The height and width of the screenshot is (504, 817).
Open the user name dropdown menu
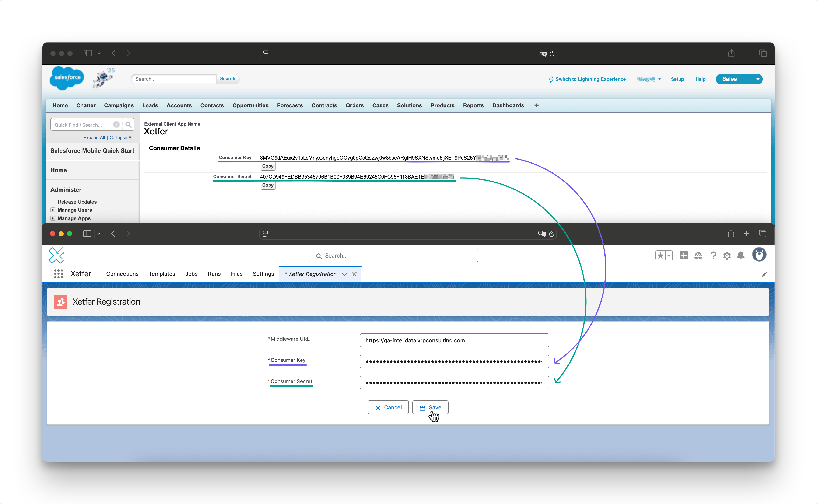[648, 79]
